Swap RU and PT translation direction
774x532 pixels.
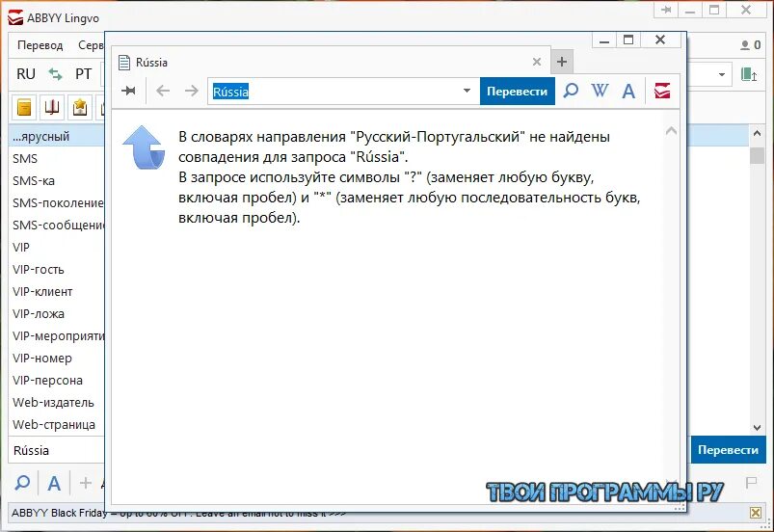point(55,74)
